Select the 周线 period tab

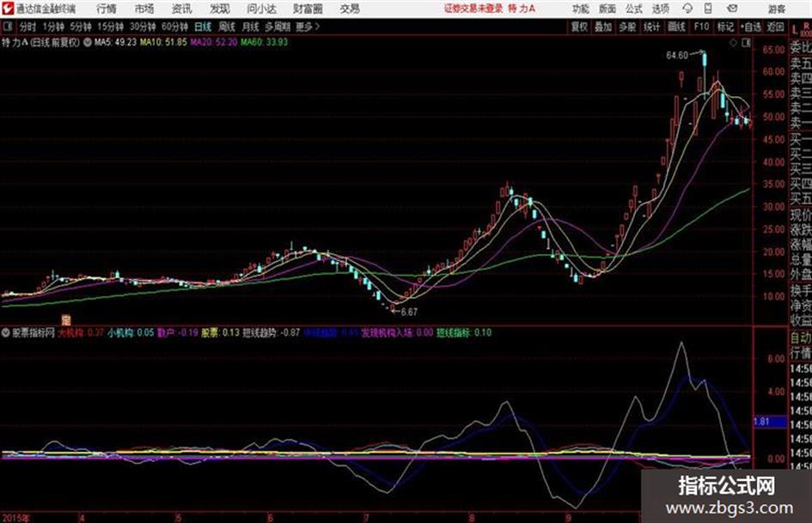227,27
